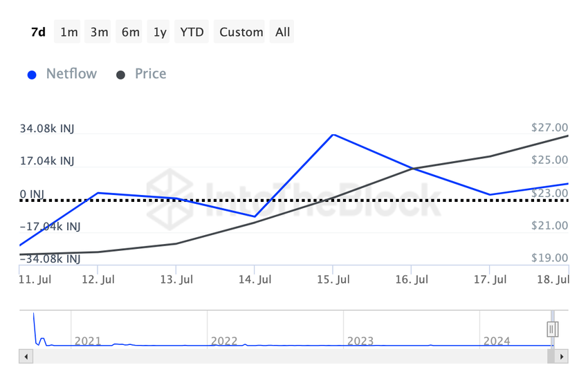The image size is (588, 392).
Task: Grab the navigator range handle
Action: [x=552, y=330]
